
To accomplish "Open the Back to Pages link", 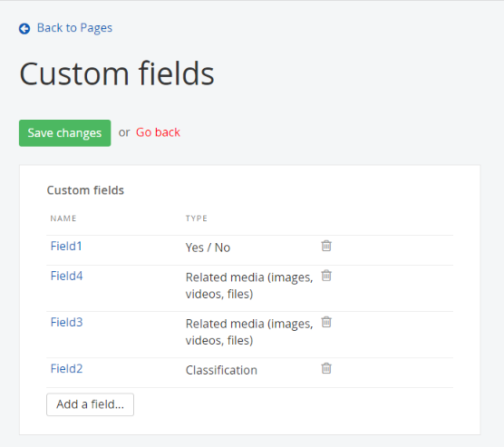I will pyautogui.click(x=74, y=28).
